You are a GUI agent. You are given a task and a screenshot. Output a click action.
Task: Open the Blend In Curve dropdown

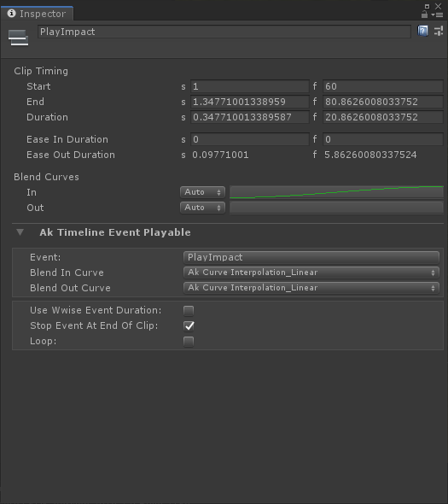click(x=311, y=273)
